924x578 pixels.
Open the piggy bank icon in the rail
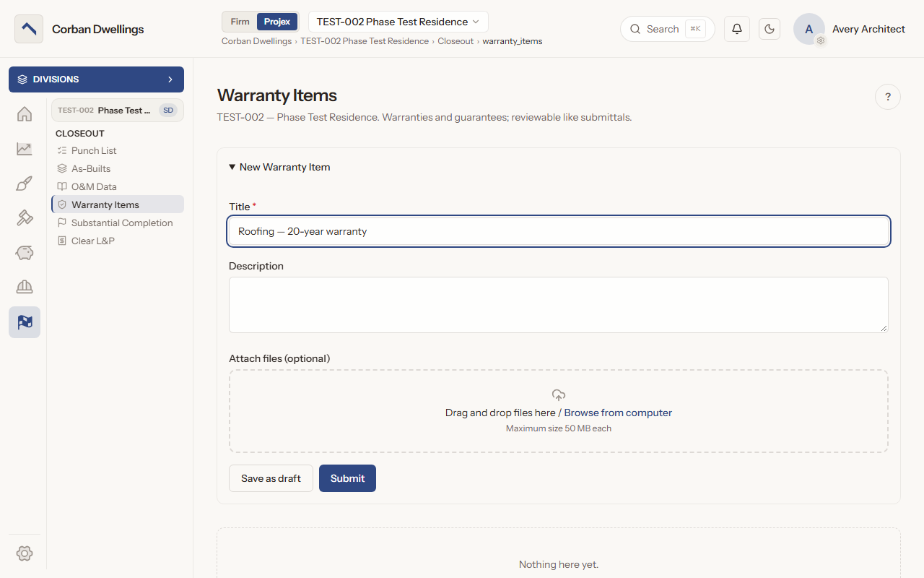(25, 253)
